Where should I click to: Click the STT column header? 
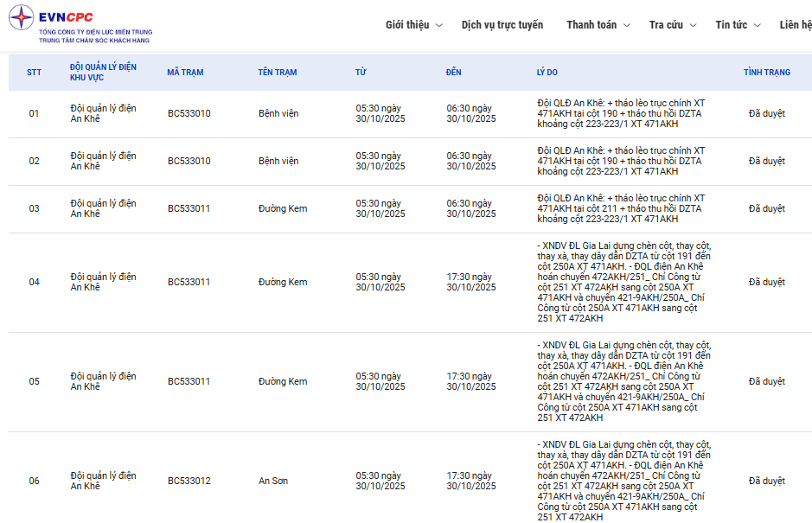point(34,73)
